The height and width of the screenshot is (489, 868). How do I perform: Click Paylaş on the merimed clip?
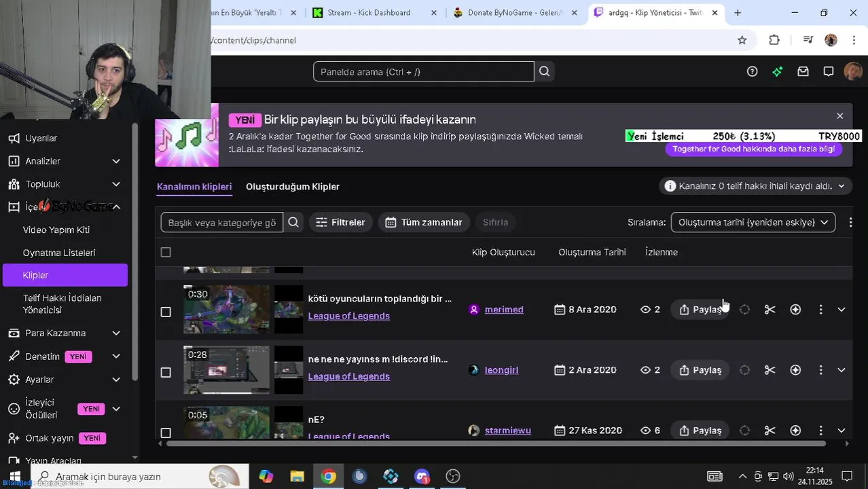pyautogui.click(x=700, y=310)
